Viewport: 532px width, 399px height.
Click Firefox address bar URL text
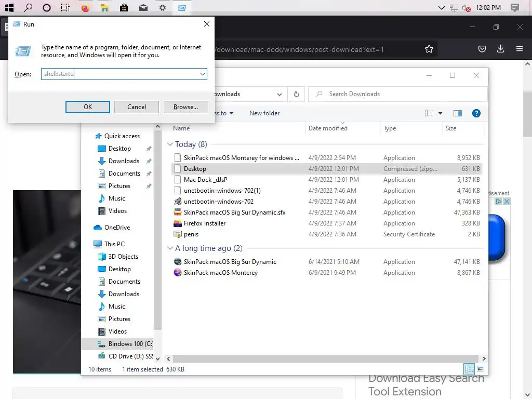[299, 49]
